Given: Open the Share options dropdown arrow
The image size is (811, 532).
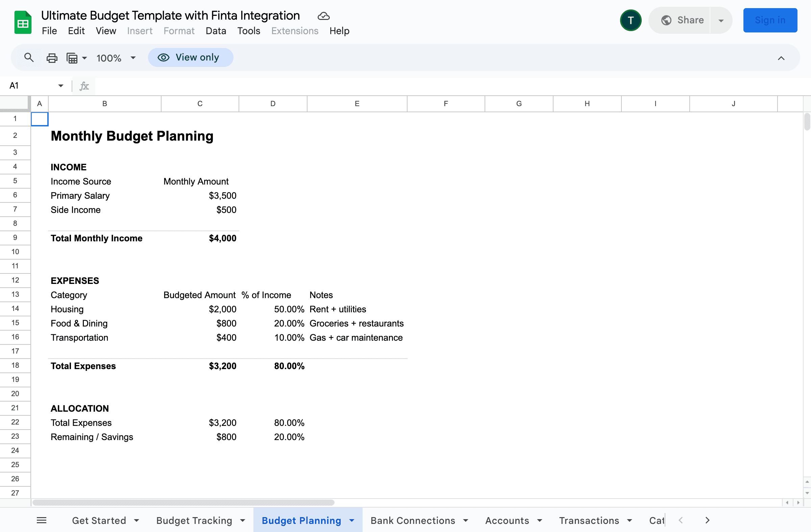Looking at the screenshot, I should point(721,20).
